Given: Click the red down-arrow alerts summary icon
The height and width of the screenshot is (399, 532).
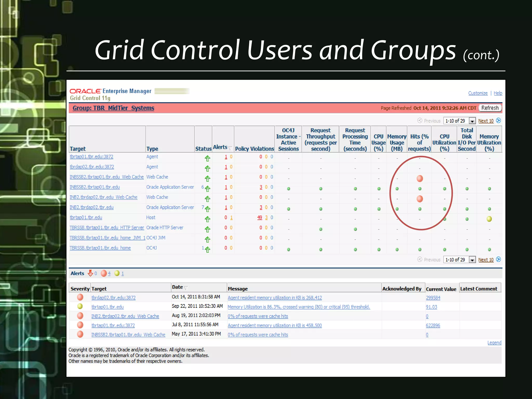Looking at the screenshot, I should pyautogui.click(x=90, y=273).
